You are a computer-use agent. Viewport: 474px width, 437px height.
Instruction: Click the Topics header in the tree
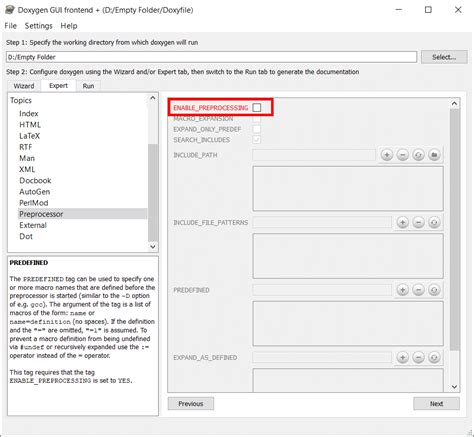coord(21,100)
